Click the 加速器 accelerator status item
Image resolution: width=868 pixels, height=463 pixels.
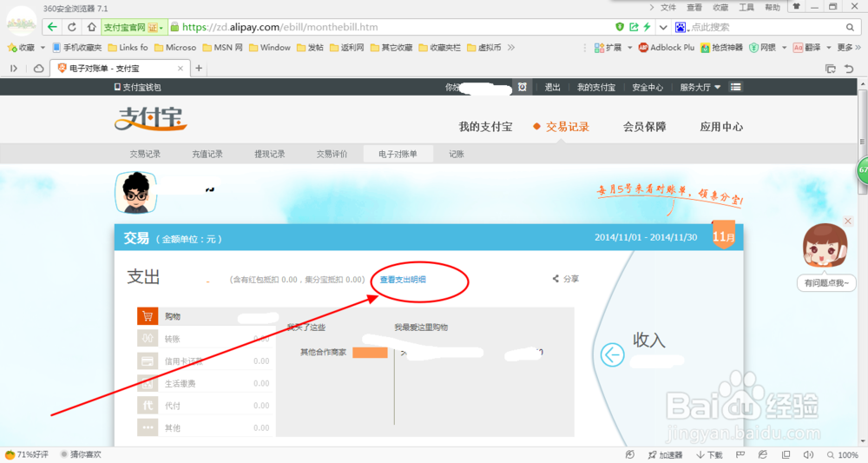click(665, 454)
